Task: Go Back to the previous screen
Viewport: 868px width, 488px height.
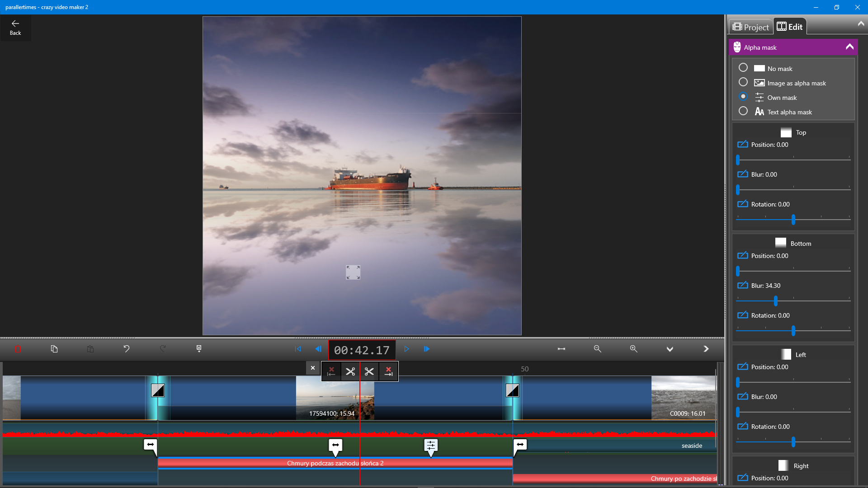Action: click(x=15, y=27)
